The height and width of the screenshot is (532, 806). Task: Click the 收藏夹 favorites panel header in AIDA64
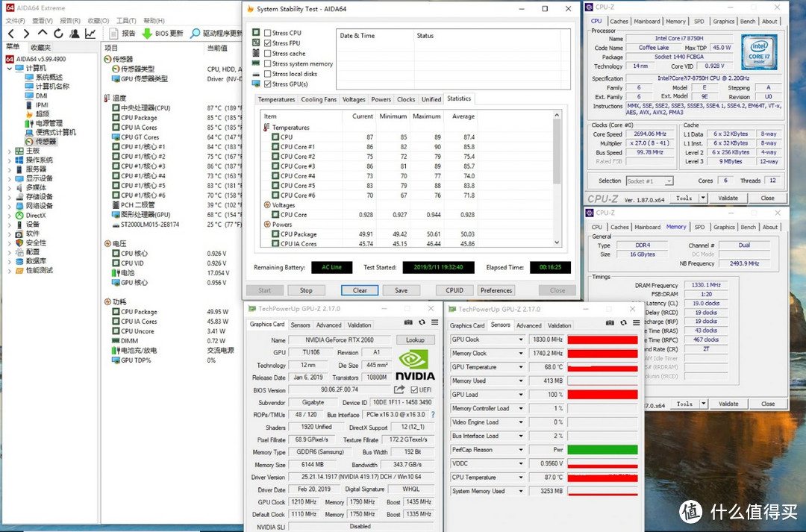40,47
